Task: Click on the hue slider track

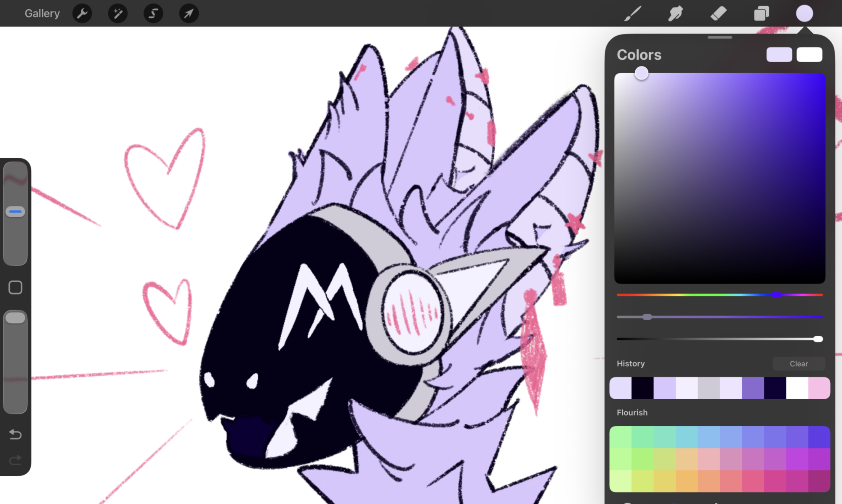Action: pos(695,295)
